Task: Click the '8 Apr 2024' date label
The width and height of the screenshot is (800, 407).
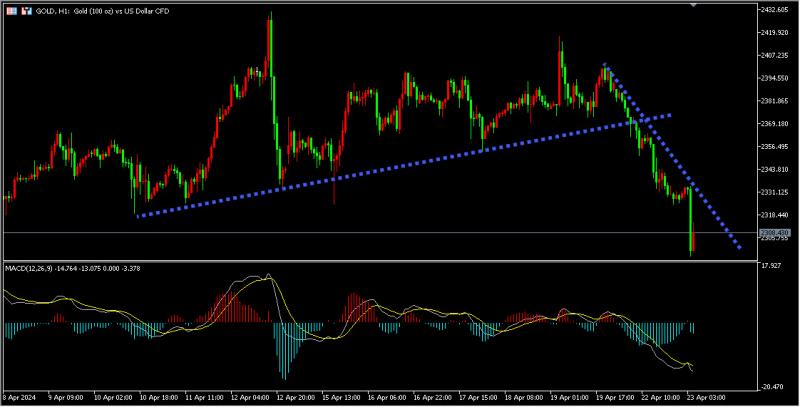Action: [20, 397]
